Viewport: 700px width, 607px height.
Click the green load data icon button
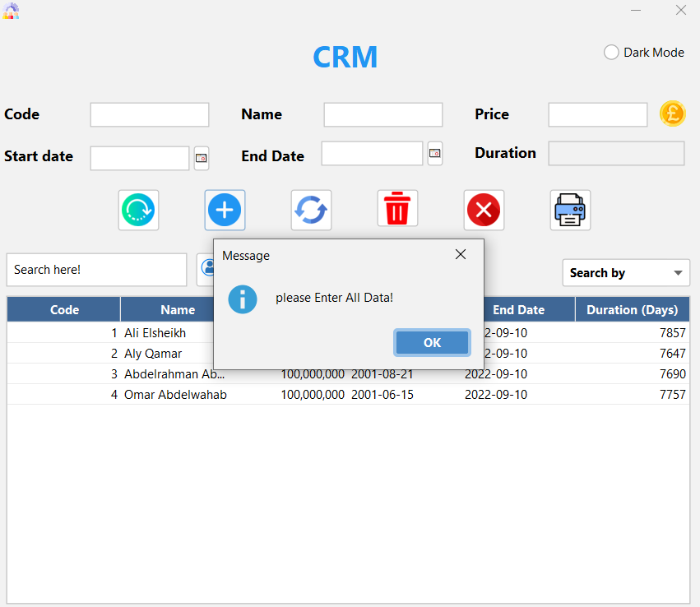pos(138,210)
